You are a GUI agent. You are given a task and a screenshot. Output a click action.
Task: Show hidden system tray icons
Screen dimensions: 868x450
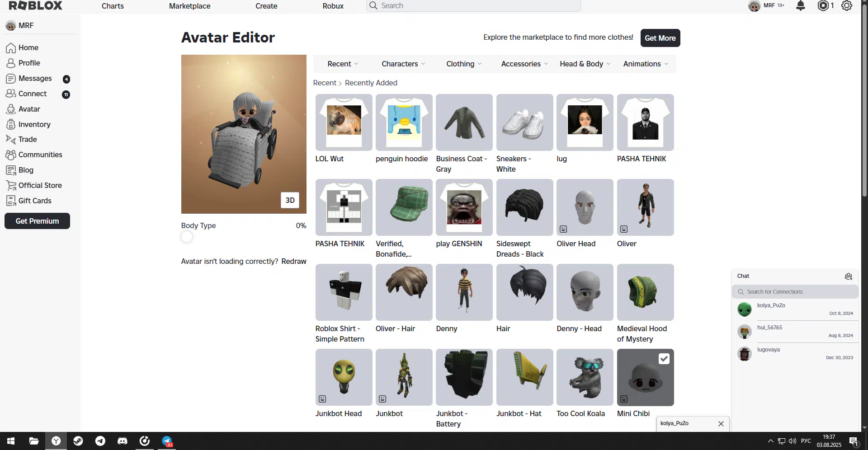[x=770, y=441]
